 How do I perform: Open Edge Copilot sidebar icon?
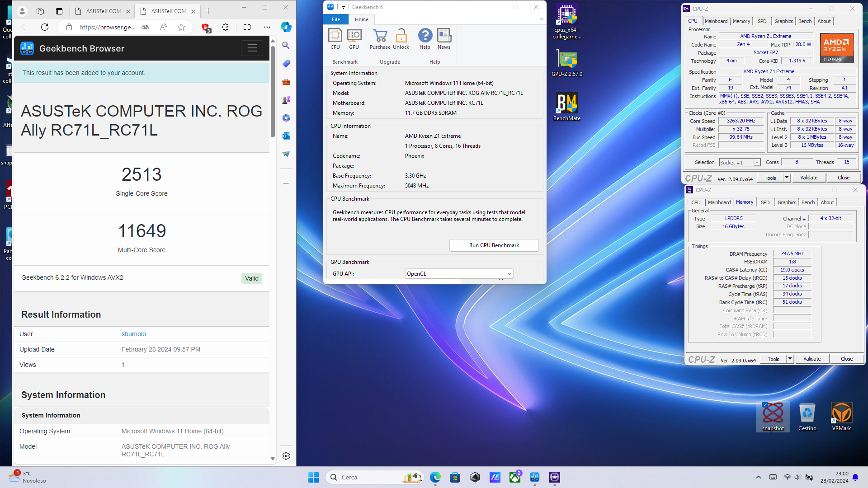click(x=286, y=27)
